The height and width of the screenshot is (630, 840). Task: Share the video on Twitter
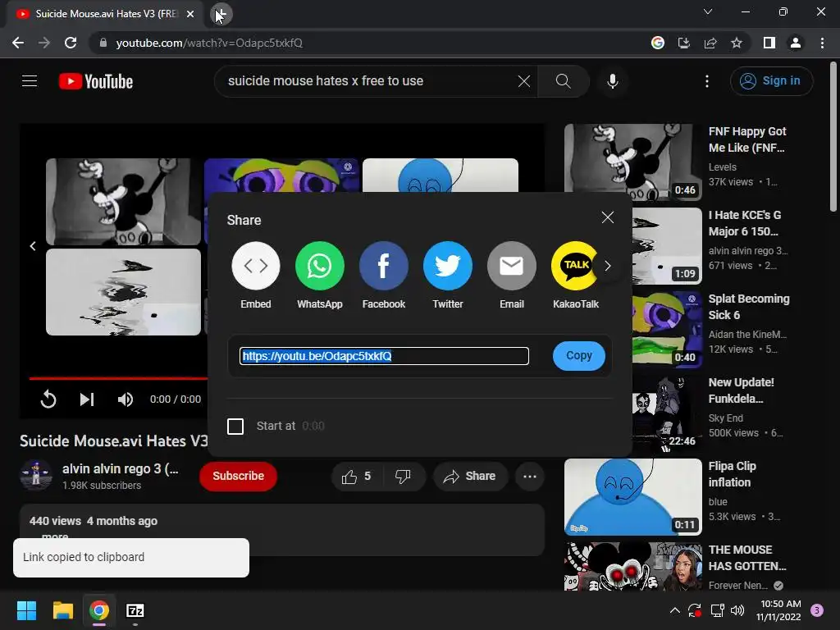(448, 266)
